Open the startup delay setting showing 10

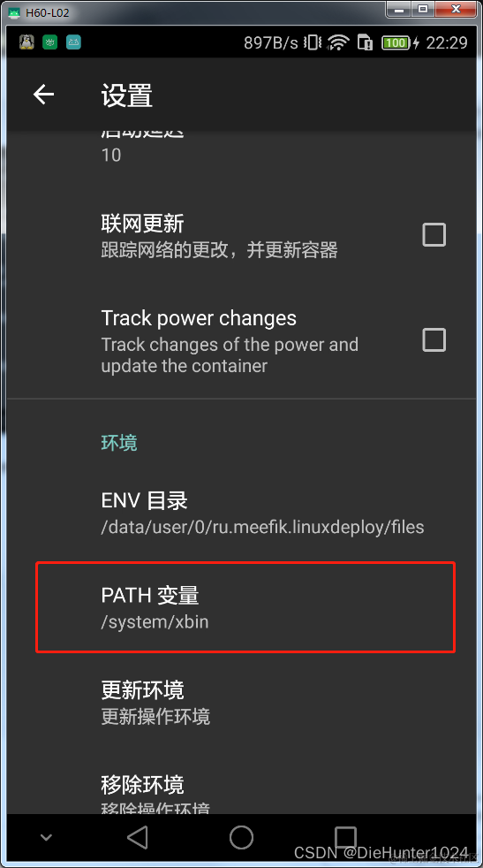[x=241, y=147]
